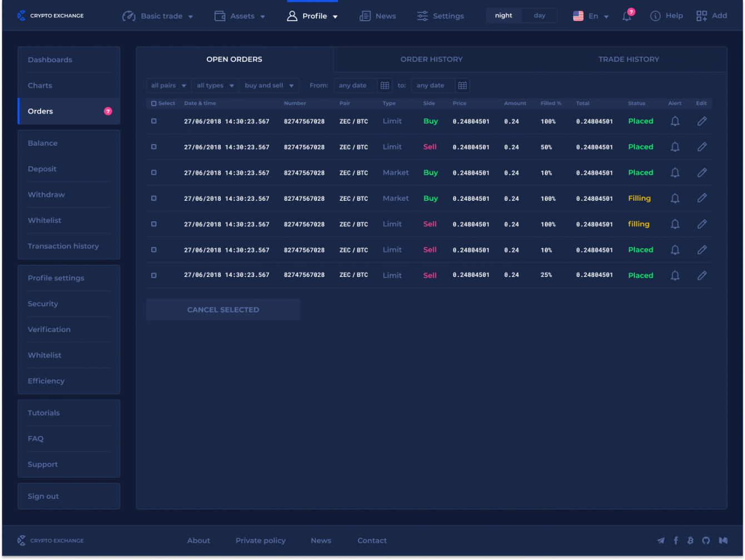Open the all types filter dropdown
The width and height of the screenshot is (745, 560).
(x=215, y=86)
